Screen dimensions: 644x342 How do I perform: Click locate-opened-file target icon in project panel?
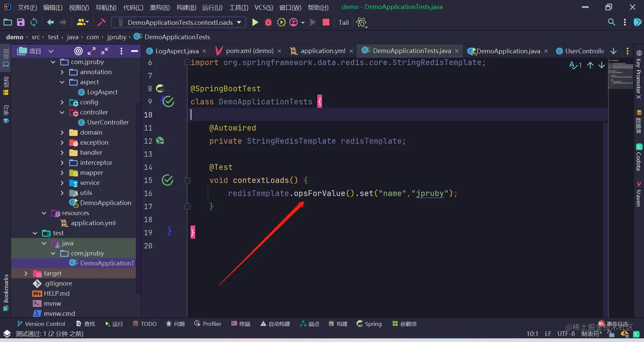[78, 51]
